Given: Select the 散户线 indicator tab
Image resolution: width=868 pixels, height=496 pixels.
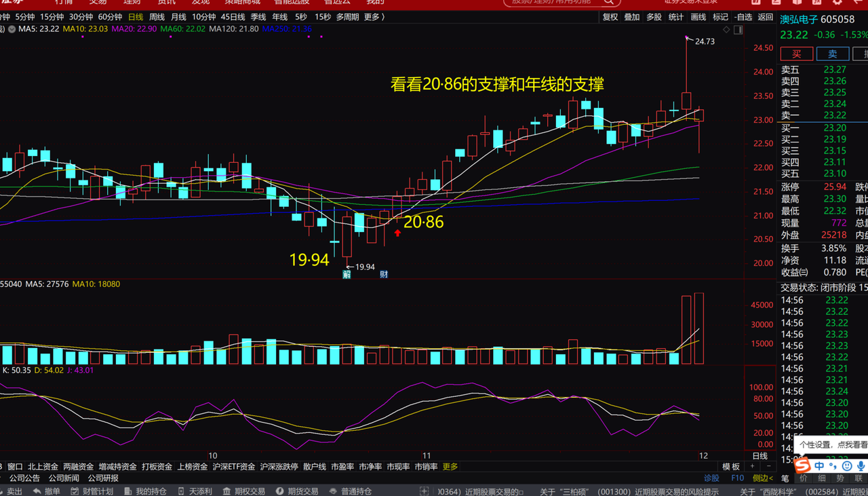Looking at the screenshot, I should point(315,467).
